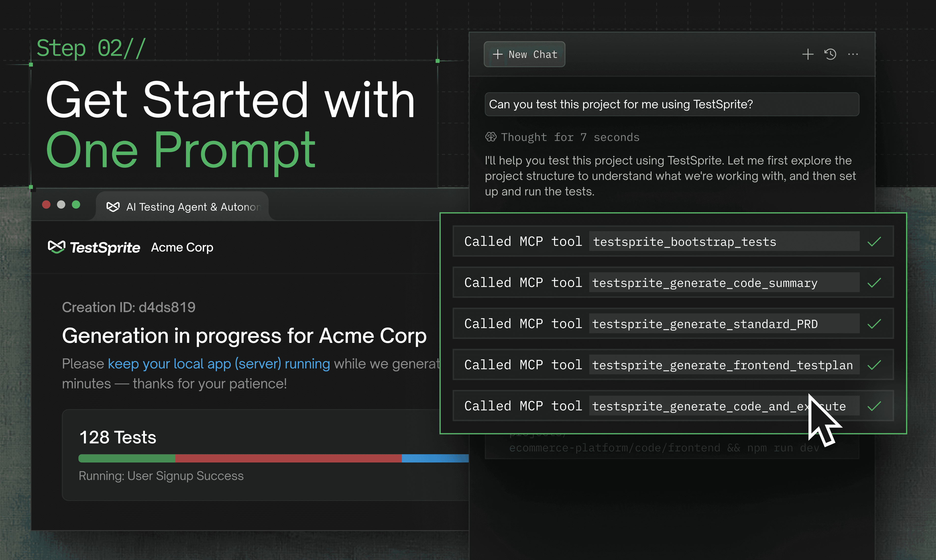The width and height of the screenshot is (936, 560).
Task: Expand the Thought for 7 seconds section
Action: click(x=562, y=137)
